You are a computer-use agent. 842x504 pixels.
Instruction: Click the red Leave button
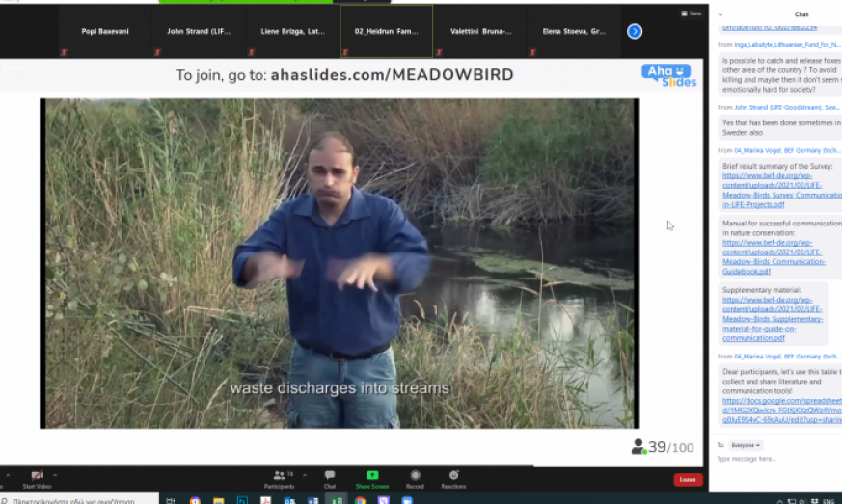click(688, 479)
